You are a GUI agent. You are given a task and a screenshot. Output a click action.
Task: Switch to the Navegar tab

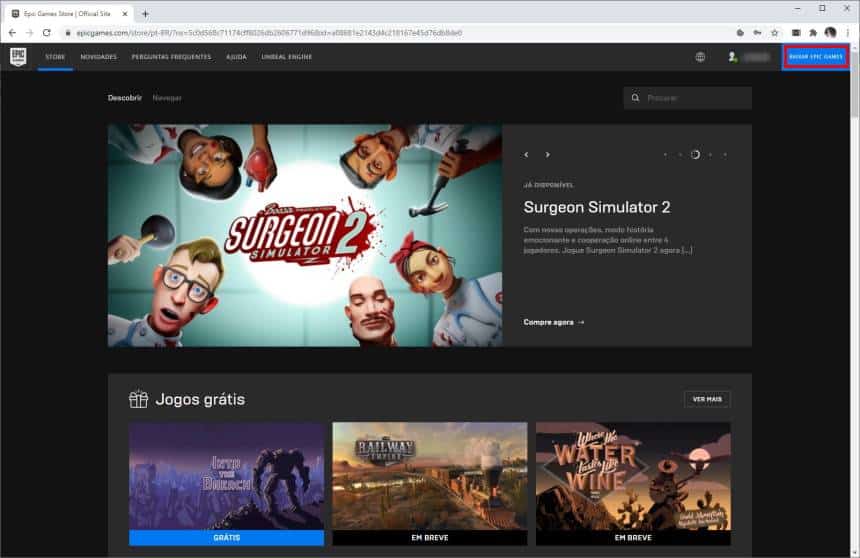(167, 98)
